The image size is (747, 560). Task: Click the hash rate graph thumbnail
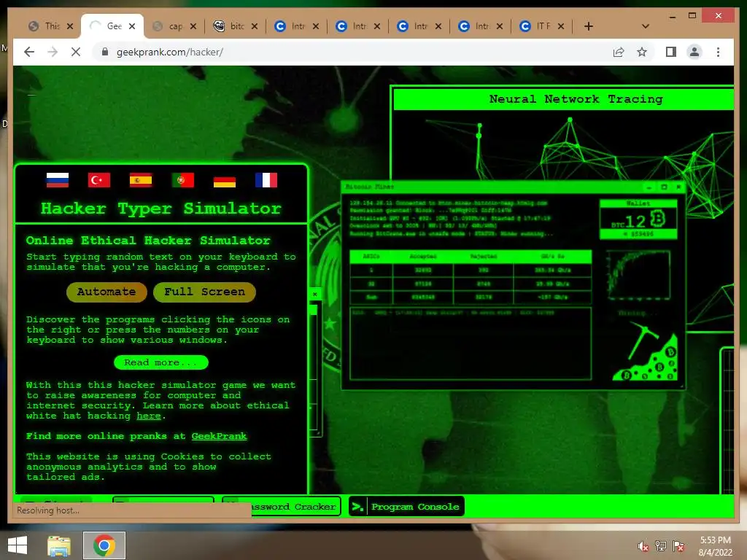point(638,275)
